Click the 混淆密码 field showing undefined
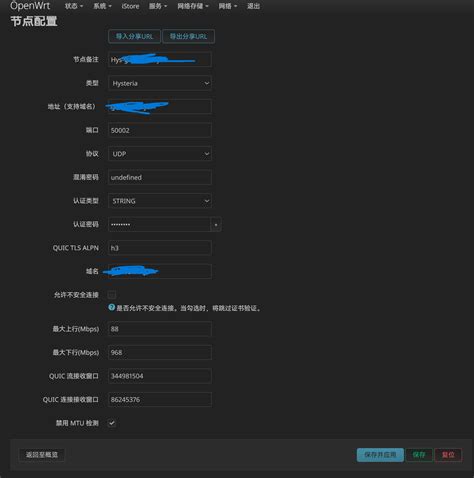 tap(160, 177)
